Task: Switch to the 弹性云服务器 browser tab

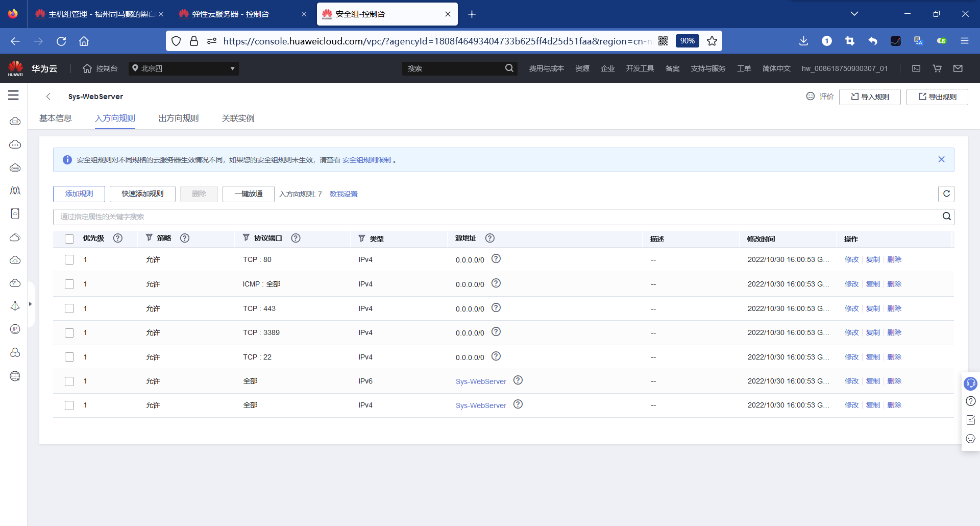Action: 242,14
